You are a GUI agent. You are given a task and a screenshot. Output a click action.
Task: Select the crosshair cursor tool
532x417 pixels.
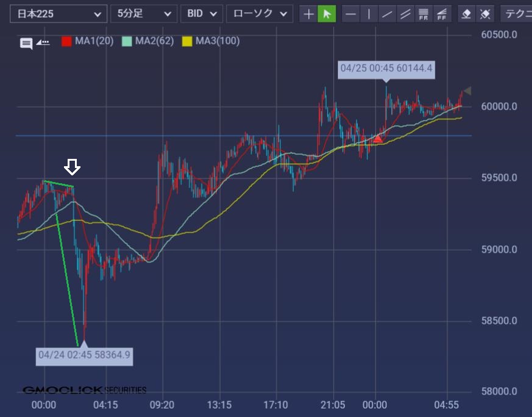click(308, 14)
